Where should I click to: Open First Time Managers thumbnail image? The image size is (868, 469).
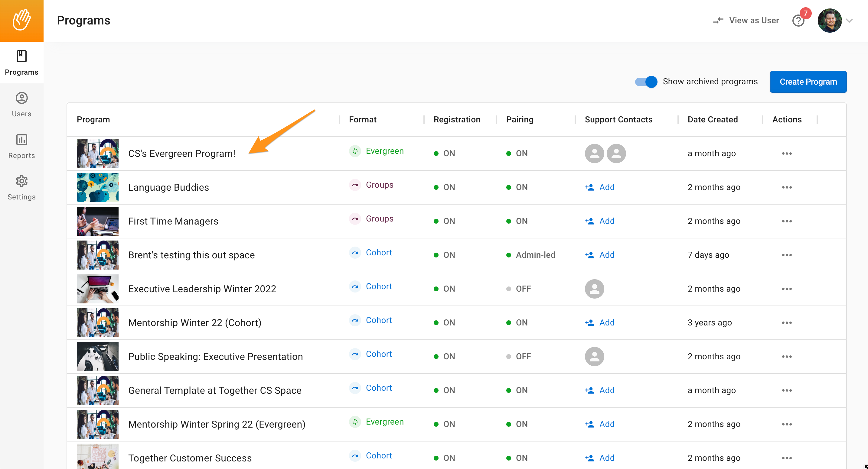pos(97,221)
